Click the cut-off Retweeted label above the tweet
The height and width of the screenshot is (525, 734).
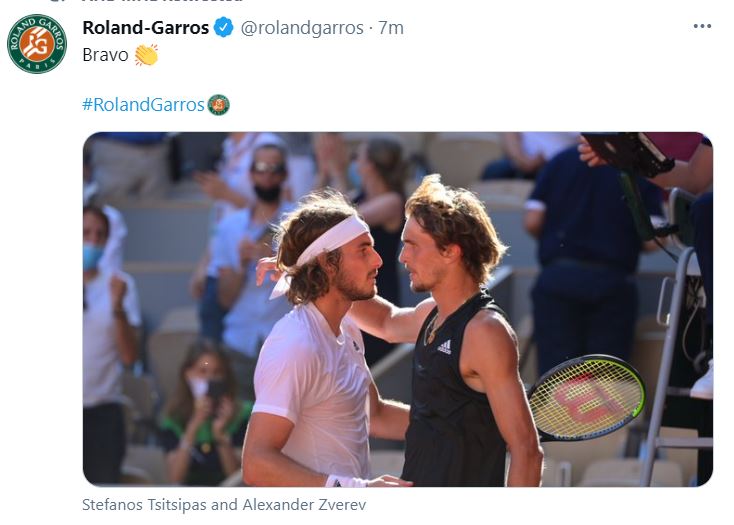coord(163,1)
